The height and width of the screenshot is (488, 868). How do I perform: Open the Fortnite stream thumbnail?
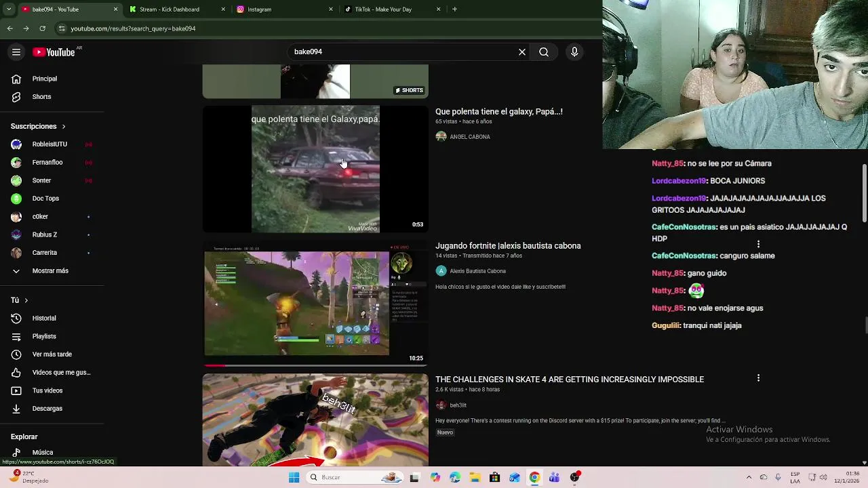[315, 303]
